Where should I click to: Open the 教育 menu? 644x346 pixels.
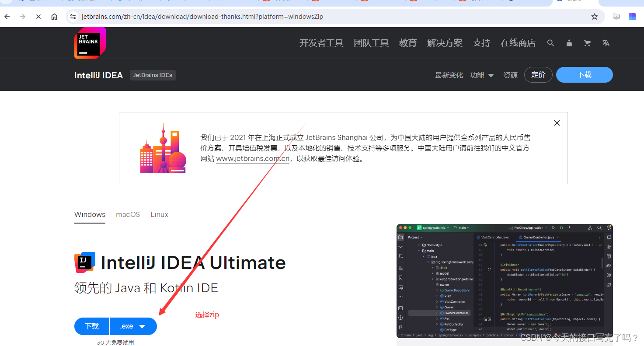coord(408,43)
